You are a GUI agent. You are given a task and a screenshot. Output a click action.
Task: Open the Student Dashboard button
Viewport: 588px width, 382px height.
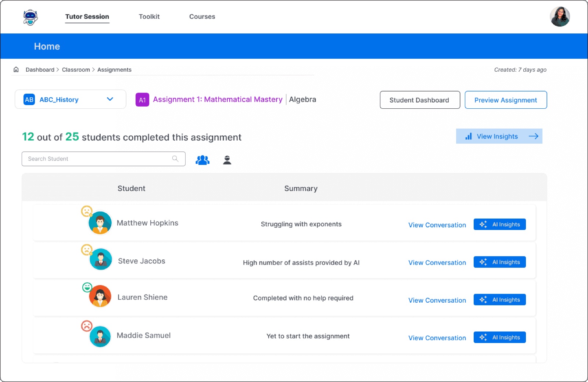click(420, 100)
